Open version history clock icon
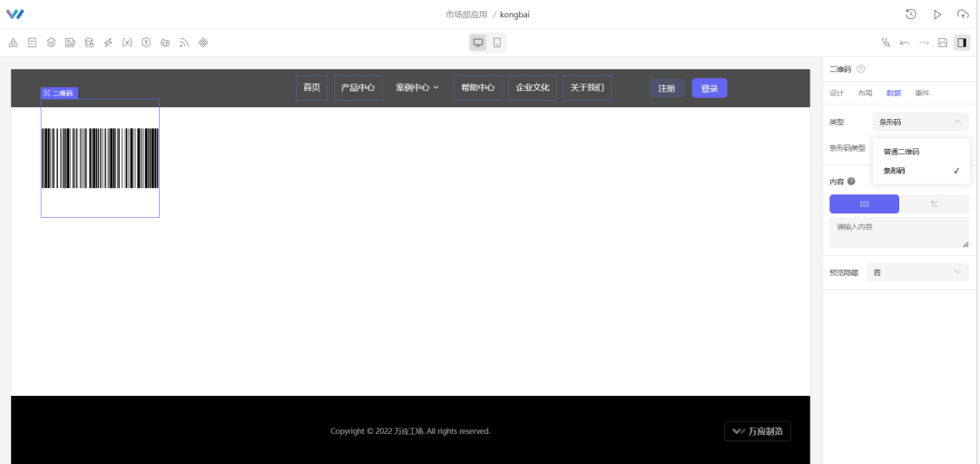 (x=911, y=14)
